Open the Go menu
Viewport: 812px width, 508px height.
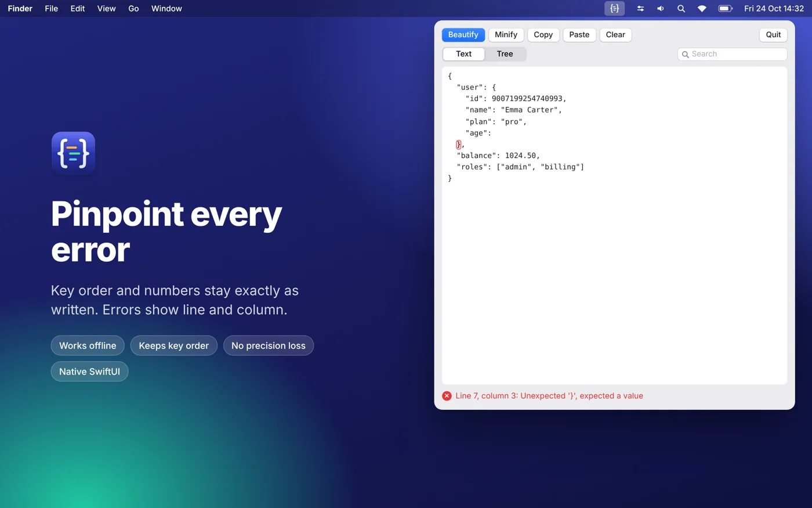click(x=133, y=9)
